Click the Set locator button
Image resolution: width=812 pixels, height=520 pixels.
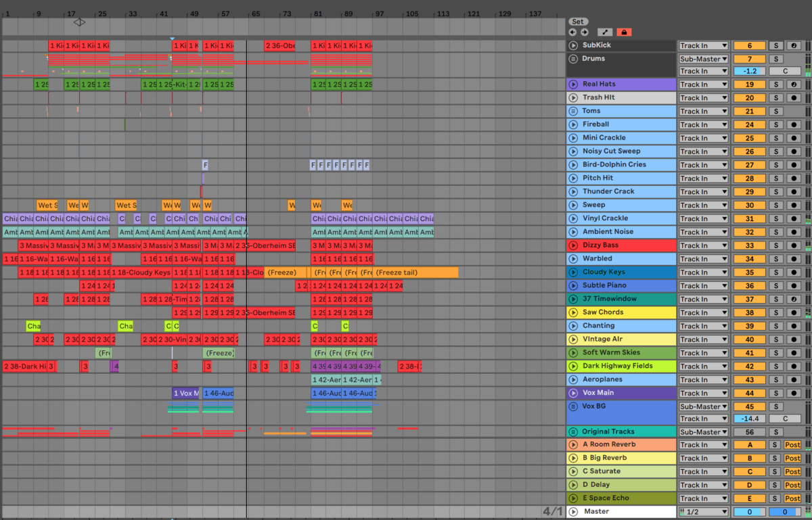(579, 22)
